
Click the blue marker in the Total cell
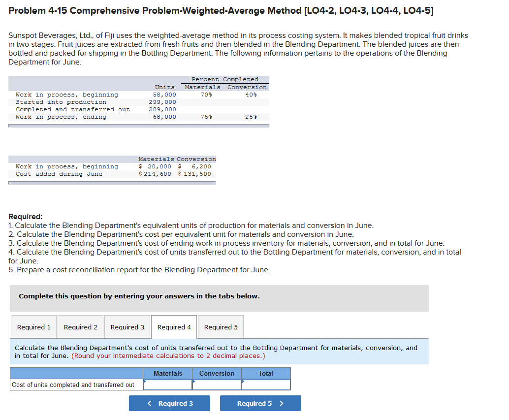[242, 381]
